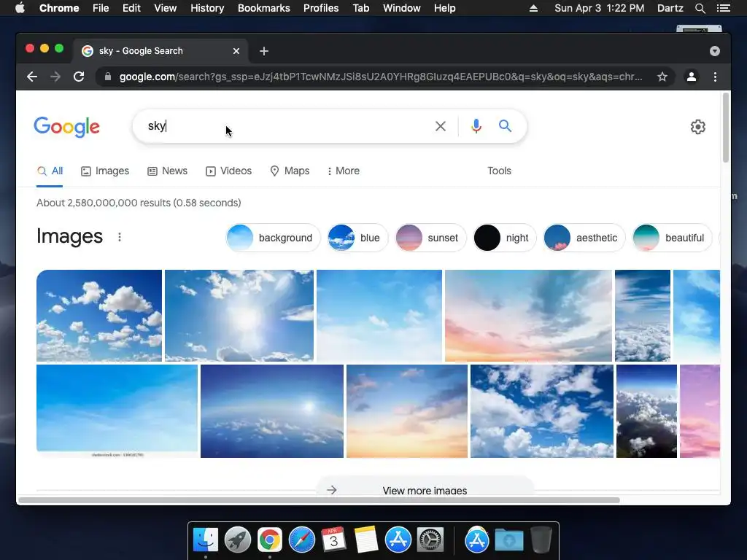
Task: Open the curved horizon sky image
Action: pyautogui.click(x=272, y=411)
